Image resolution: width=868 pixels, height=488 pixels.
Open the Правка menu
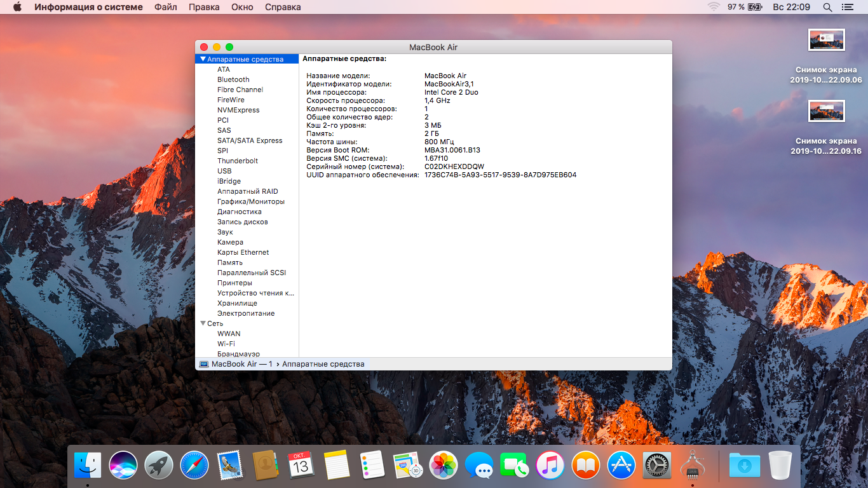click(204, 7)
